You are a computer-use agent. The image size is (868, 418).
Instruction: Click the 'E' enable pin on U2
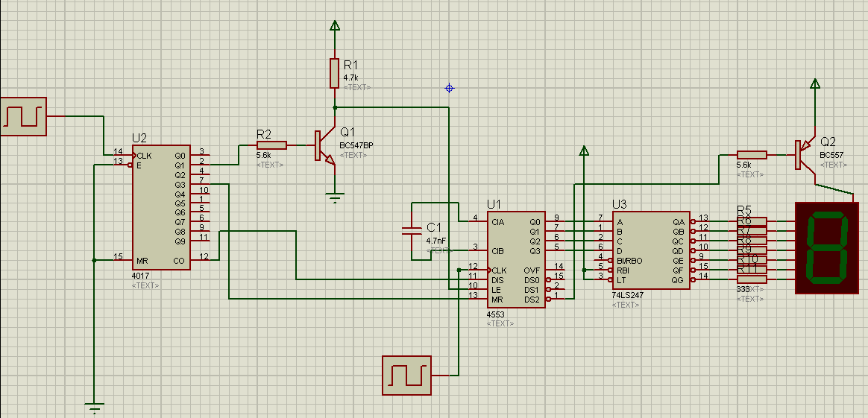(139, 165)
